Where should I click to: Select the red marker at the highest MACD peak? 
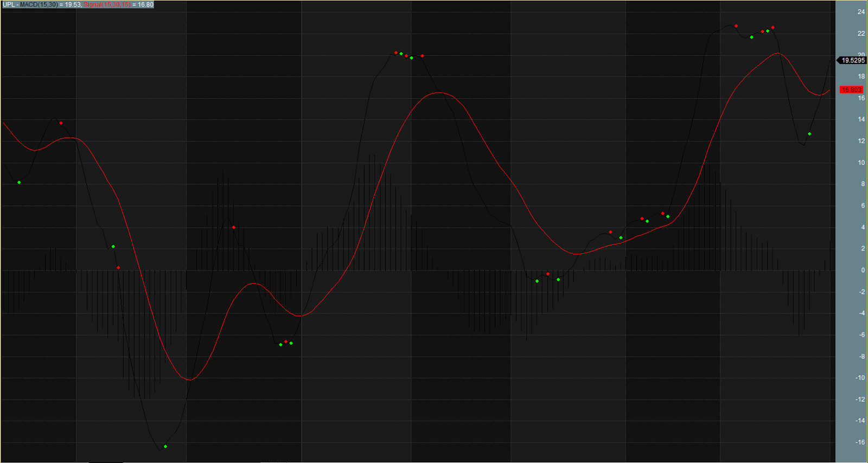pyautogui.click(x=736, y=26)
